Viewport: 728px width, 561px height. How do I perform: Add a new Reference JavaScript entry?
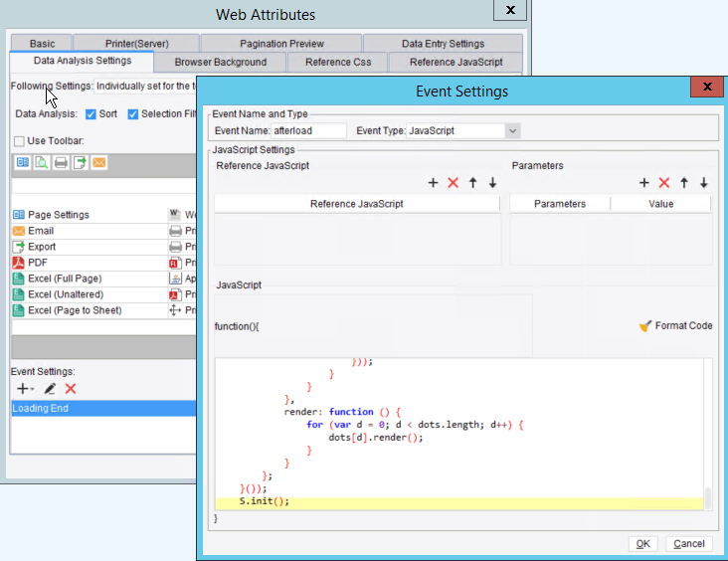(x=433, y=182)
